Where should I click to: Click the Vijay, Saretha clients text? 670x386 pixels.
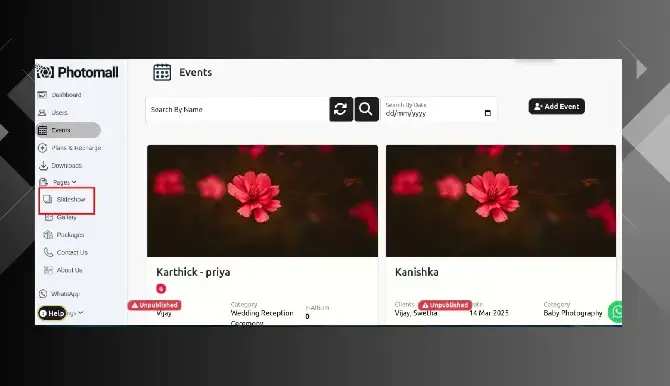tap(416, 313)
